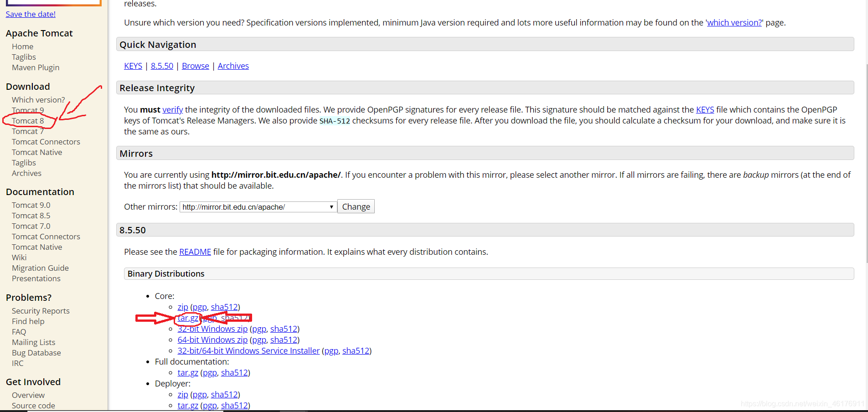The image size is (868, 412).
Task: Go to the Tomcat Home page
Action: [x=22, y=46]
